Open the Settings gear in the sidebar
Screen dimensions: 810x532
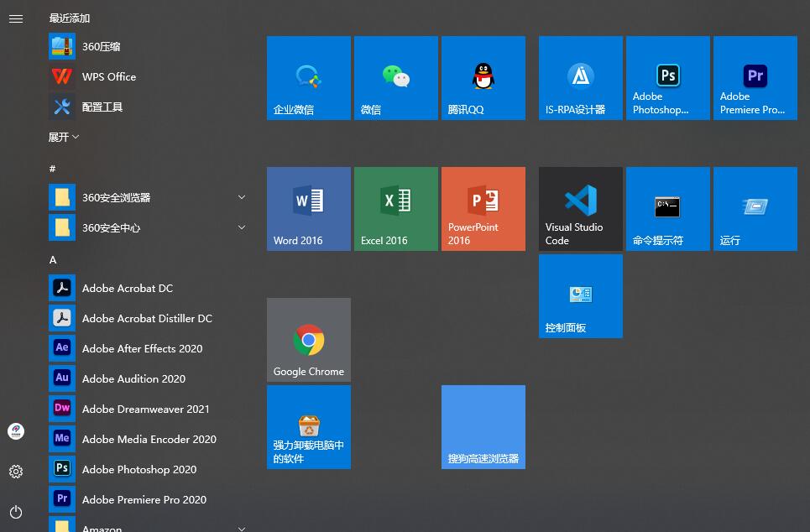pyautogui.click(x=16, y=472)
